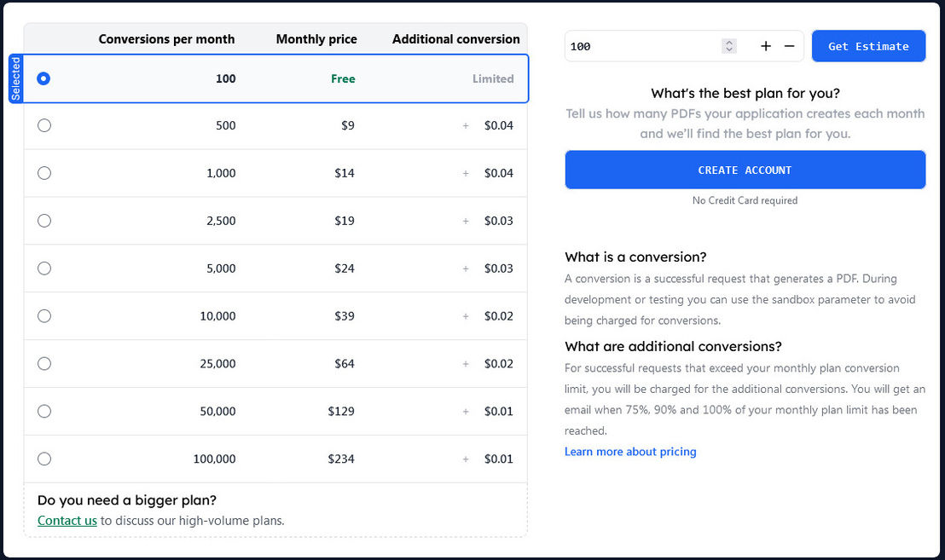The height and width of the screenshot is (560, 945).
Task: Click the 100,000 conversions value
Action: [x=215, y=459]
